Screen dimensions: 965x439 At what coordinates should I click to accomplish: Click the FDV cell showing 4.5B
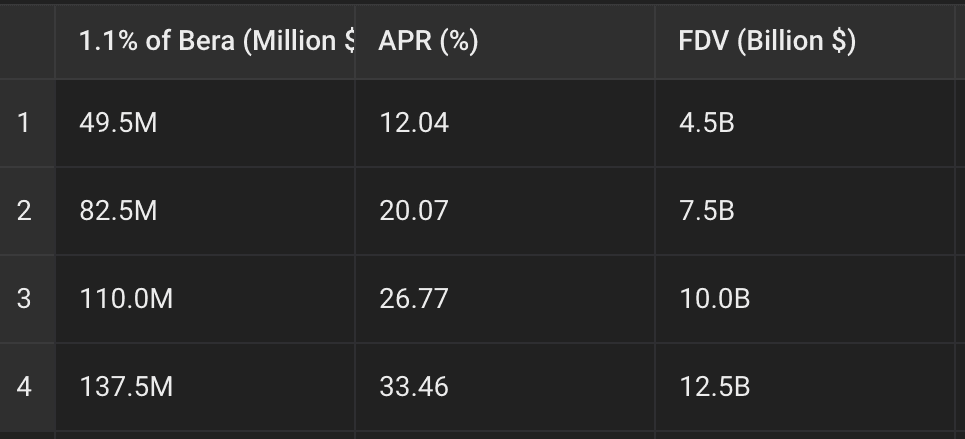(x=804, y=123)
